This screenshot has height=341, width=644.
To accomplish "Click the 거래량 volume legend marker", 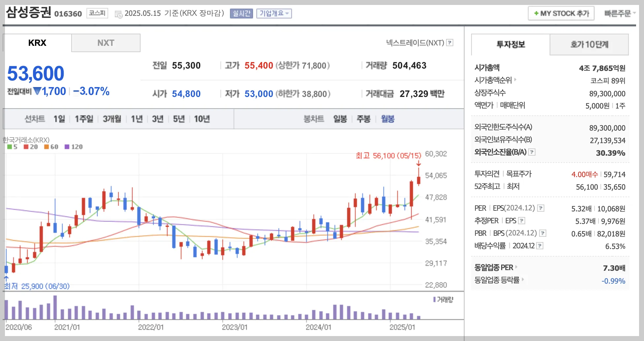I will 435,299.
